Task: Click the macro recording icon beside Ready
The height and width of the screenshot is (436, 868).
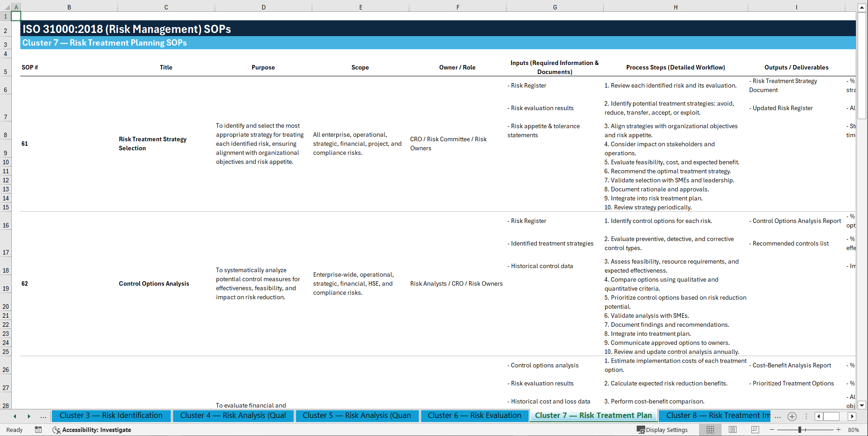Action: (x=38, y=430)
